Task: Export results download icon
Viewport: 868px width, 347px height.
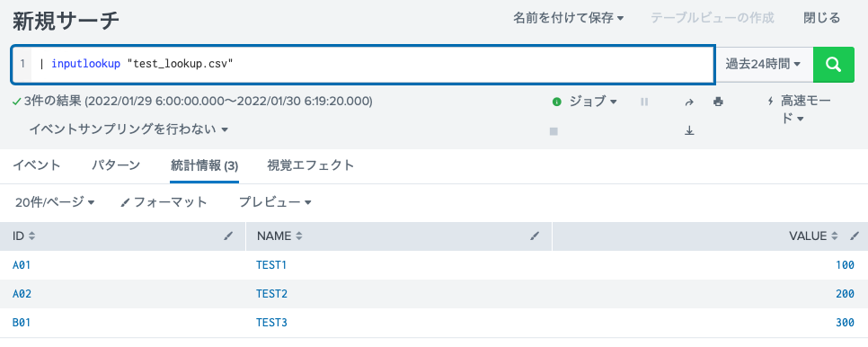Action: pyautogui.click(x=689, y=131)
